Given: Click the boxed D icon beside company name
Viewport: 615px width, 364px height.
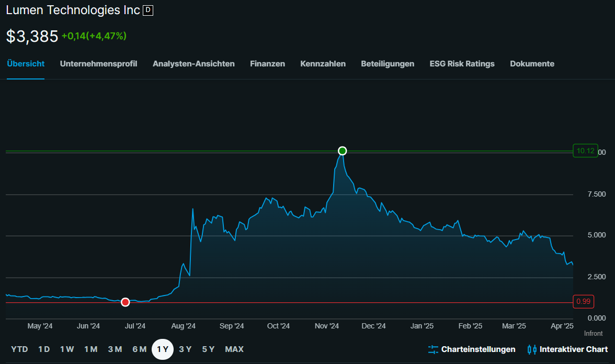Looking at the screenshot, I should tap(148, 10).
